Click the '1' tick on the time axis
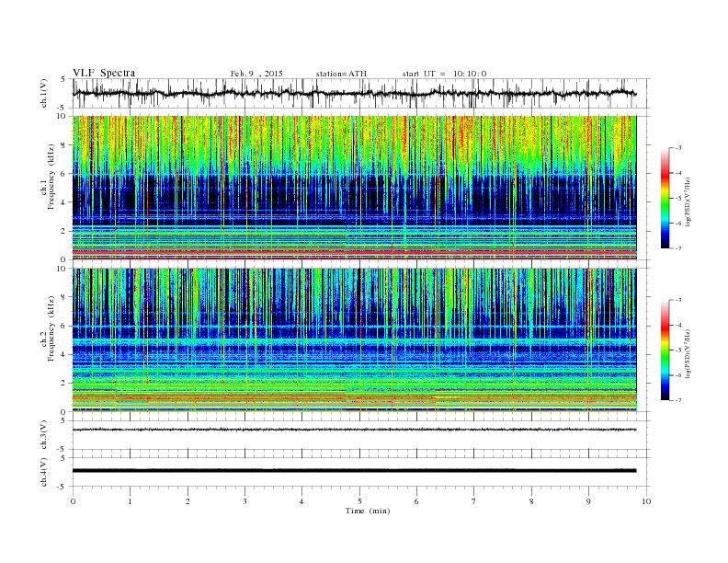 tap(131, 501)
